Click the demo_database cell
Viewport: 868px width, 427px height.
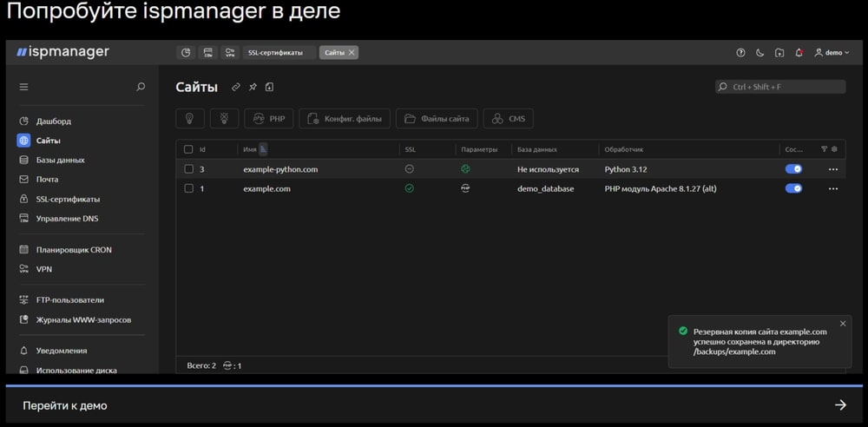pos(546,189)
